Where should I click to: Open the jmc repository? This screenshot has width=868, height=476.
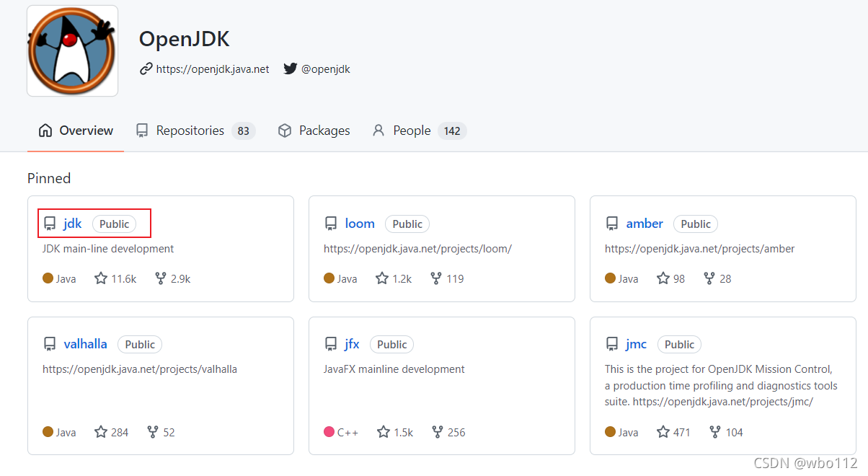coord(636,344)
